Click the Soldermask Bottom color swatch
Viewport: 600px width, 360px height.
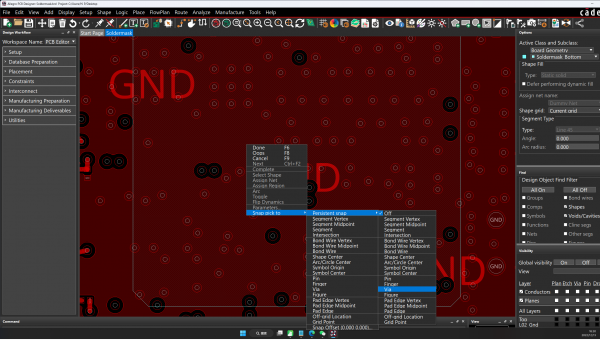click(x=524, y=57)
